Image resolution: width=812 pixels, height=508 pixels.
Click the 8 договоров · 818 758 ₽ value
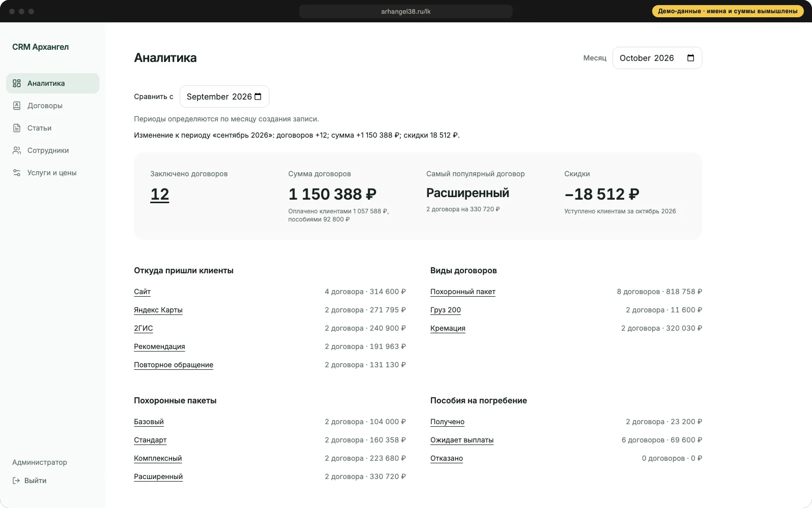(x=659, y=292)
